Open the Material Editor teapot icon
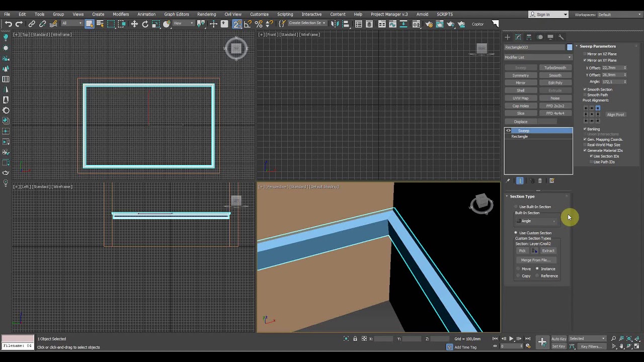Image resolution: width=644 pixels, height=362 pixels. (x=417, y=24)
